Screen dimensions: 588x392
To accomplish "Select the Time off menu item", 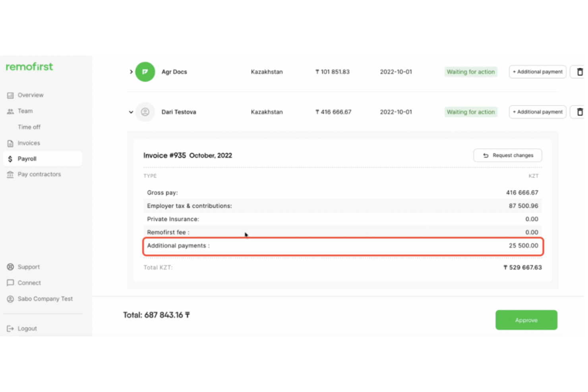I will tap(29, 127).
